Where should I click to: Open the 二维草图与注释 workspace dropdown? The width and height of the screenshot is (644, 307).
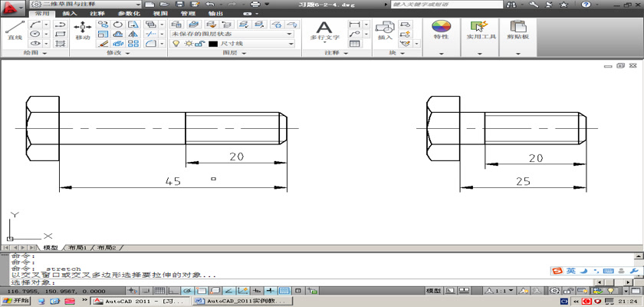pyautogui.click(x=137, y=5)
